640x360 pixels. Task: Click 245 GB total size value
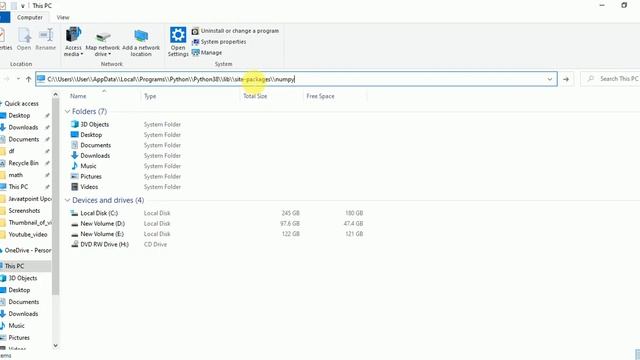[290, 213]
